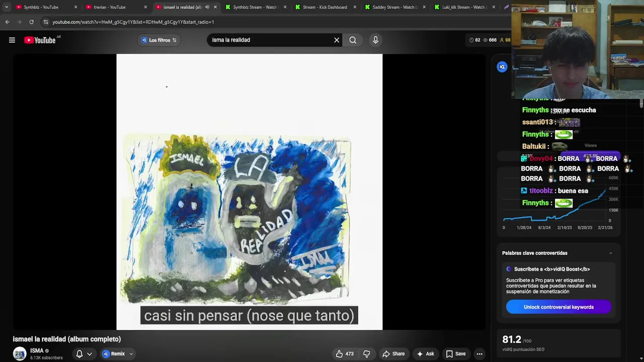Reload the page with refresh icon
Viewport: 644px width, 362px height.
coord(31,22)
